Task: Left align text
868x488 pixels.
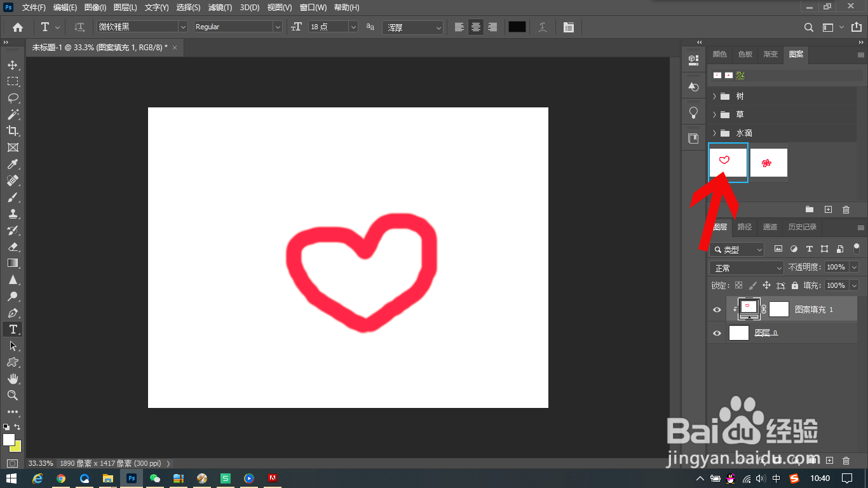Action: pyautogui.click(x=459, y=27)
